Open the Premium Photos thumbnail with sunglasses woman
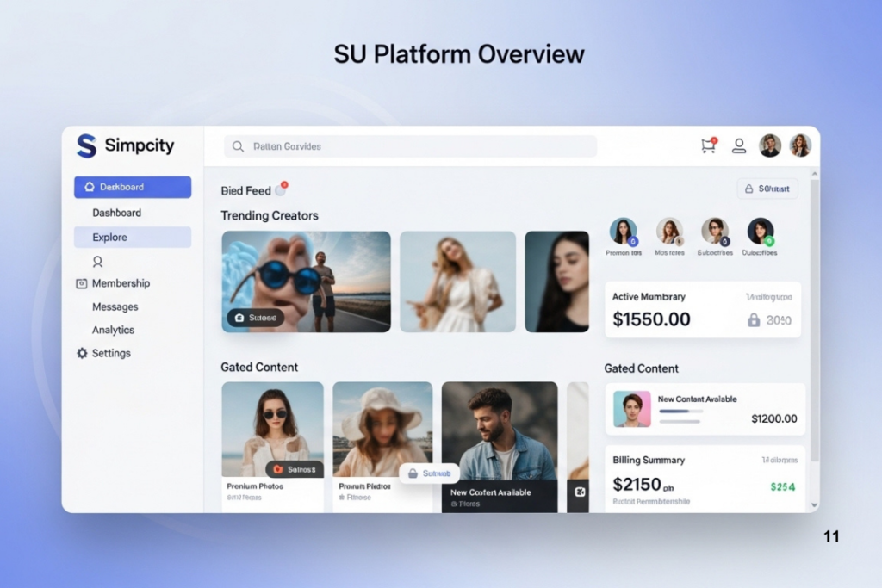 272,429
